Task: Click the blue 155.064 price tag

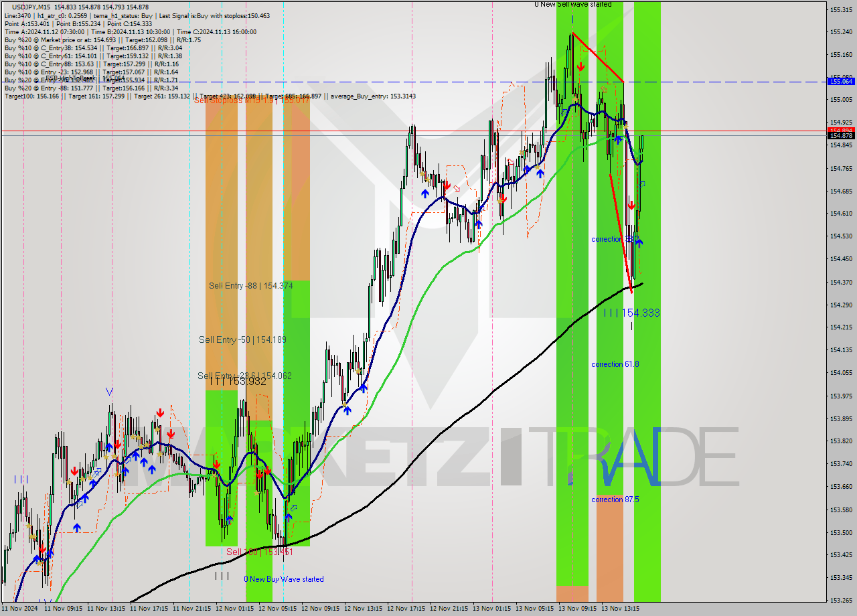Action: pos(841,81)
